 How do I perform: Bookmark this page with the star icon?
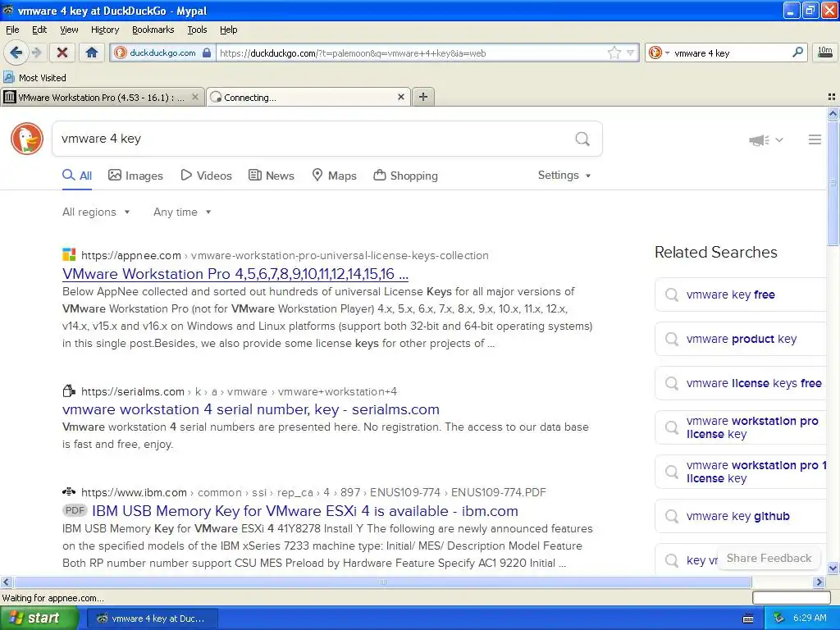pos(614,52)
